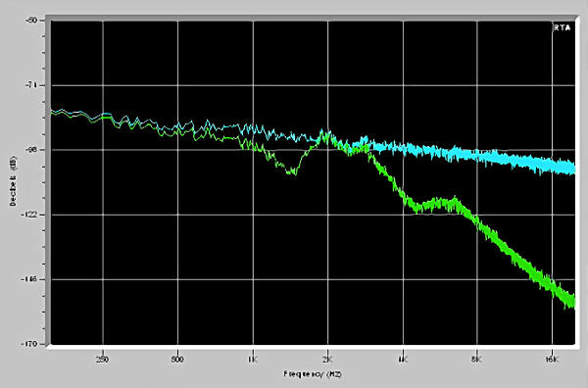Click the 500 tick label on frequency axis

coord(177,360)
